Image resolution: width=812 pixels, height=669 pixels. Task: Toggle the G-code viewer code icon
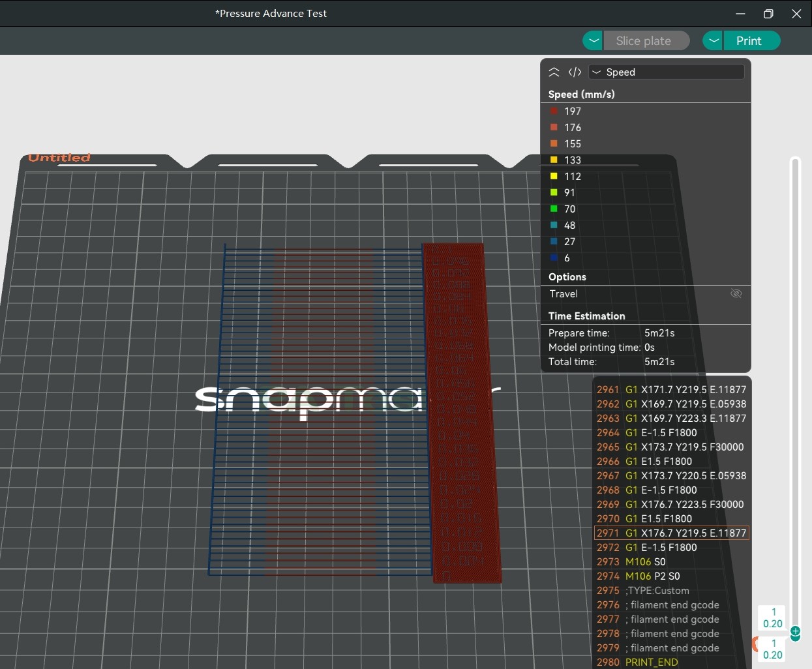tap(575, 72)
